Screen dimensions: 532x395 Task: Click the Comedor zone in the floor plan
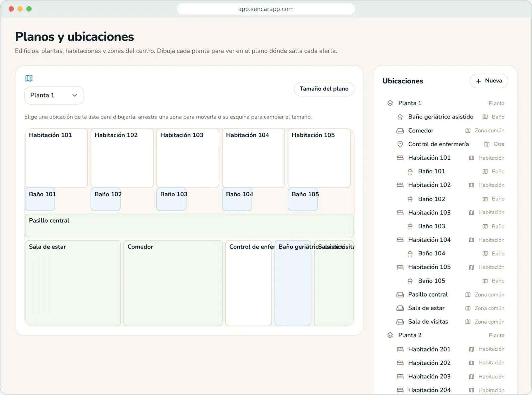coord(173,283)
